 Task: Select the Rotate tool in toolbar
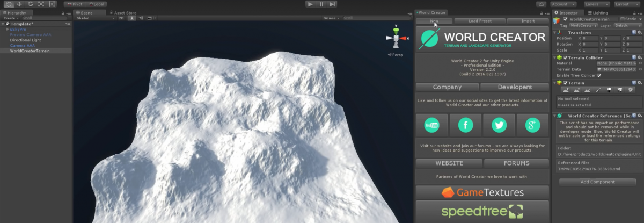click(x=30, y=4)
